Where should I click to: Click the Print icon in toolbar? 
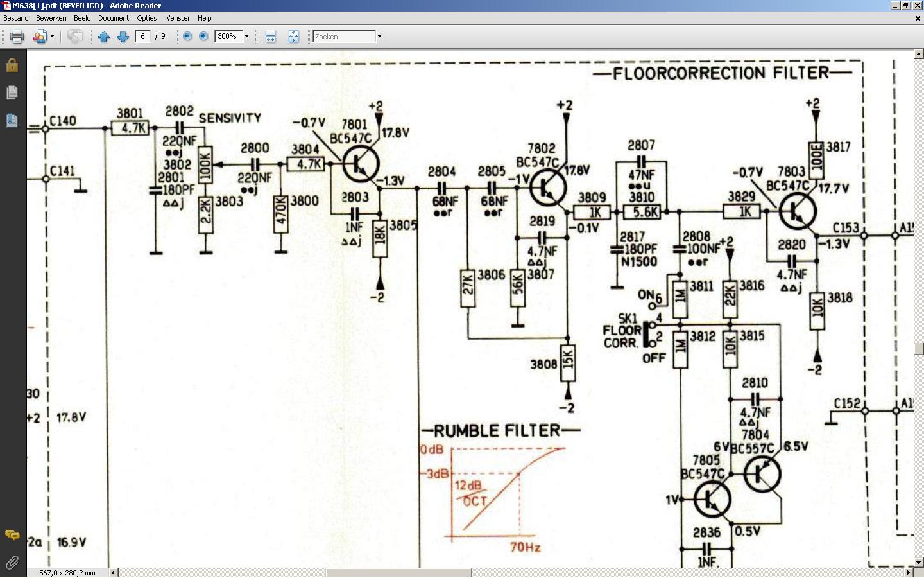click(x=17, y=37)
